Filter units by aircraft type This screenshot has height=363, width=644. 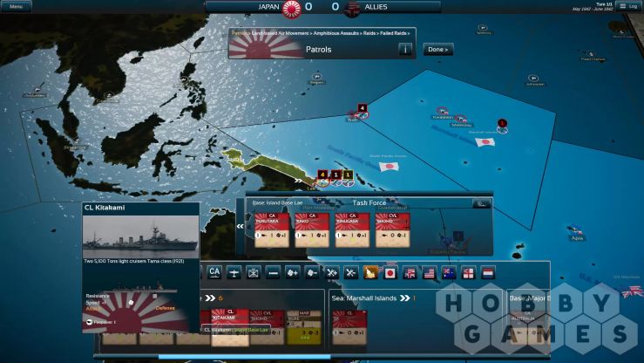pos(234,272)
